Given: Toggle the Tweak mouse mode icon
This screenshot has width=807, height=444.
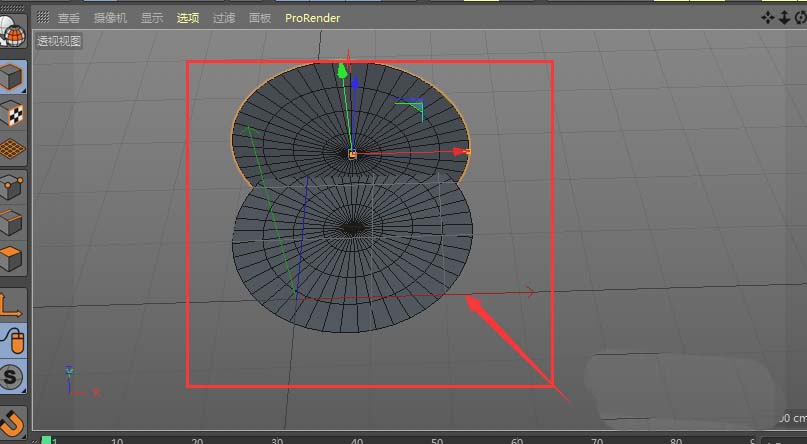Looking at the screenshot, I should pos(14,341).
